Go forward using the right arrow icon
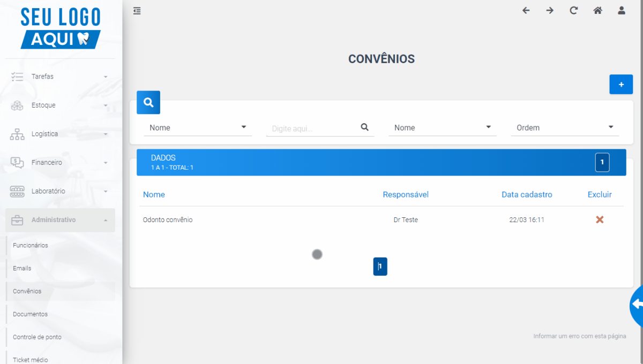643x364 pixels. click(x=550, y=10)
